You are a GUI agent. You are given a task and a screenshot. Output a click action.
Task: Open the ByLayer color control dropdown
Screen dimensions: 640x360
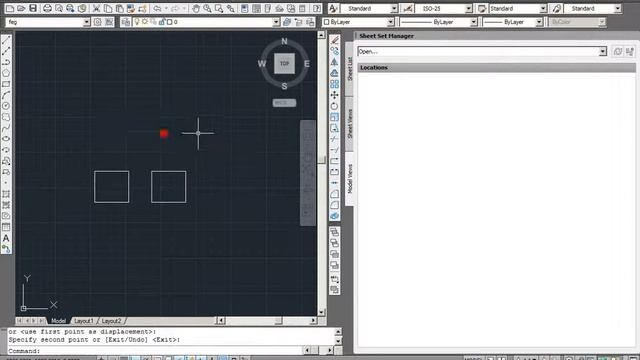tap(390, 22)
